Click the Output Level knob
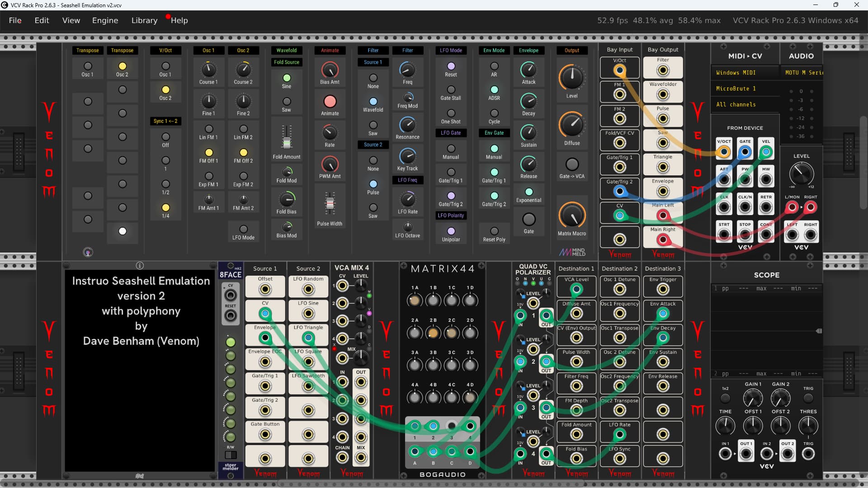Image resolution: width=868 pixels, height=488 pixels. 571,77
